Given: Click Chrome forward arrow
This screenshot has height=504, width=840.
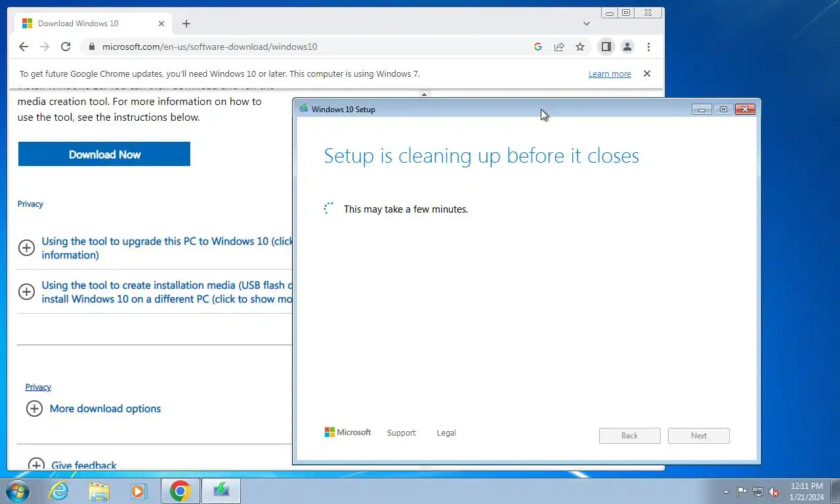Looking at the screenshot, I should point(45,47).
